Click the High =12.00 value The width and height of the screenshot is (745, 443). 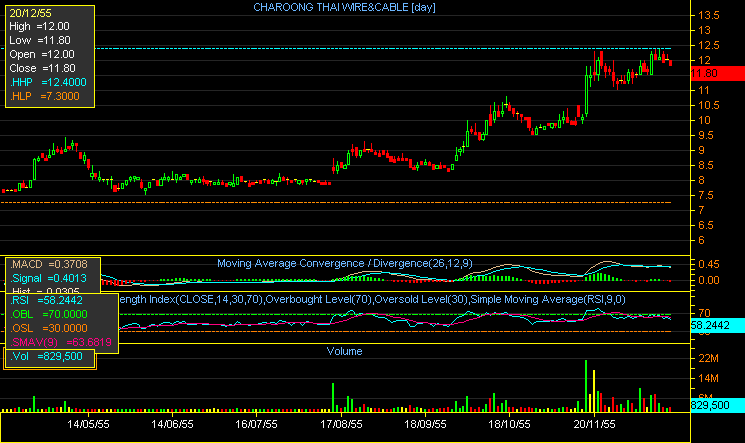pyautogui.click(x=39, y=27)
